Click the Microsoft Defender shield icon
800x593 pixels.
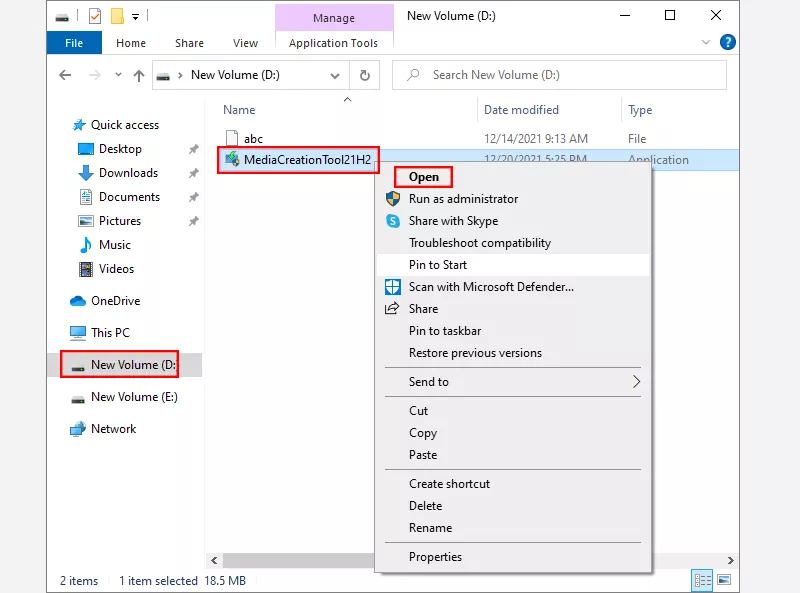[393, 287]
